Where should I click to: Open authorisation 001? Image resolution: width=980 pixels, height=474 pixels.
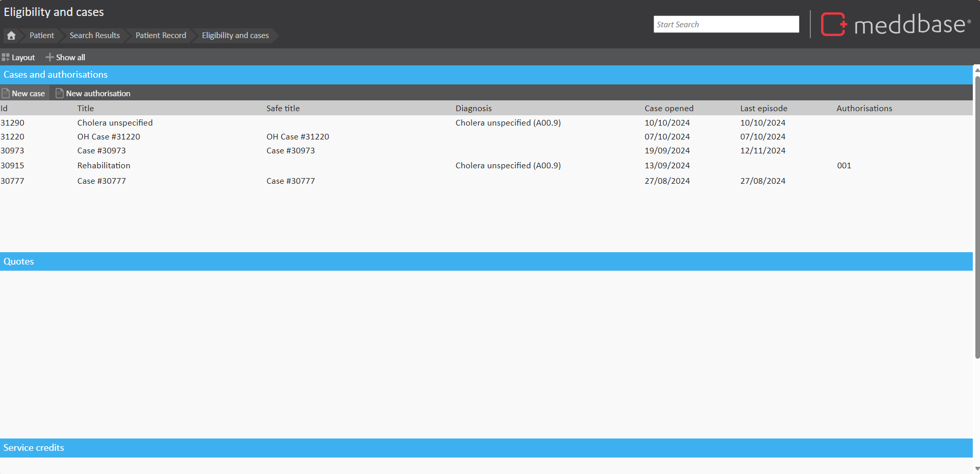[x=844, y=165]
